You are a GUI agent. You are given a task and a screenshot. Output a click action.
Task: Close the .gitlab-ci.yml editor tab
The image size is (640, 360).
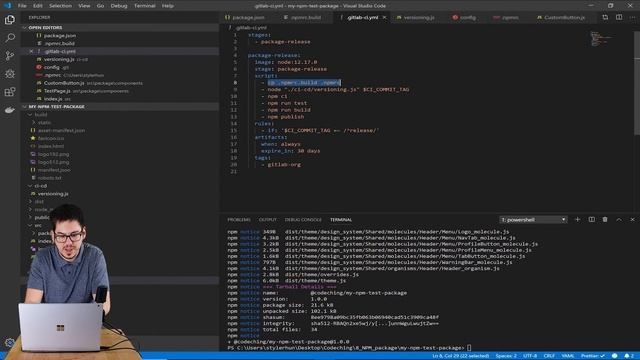click(x=384, y=18)
